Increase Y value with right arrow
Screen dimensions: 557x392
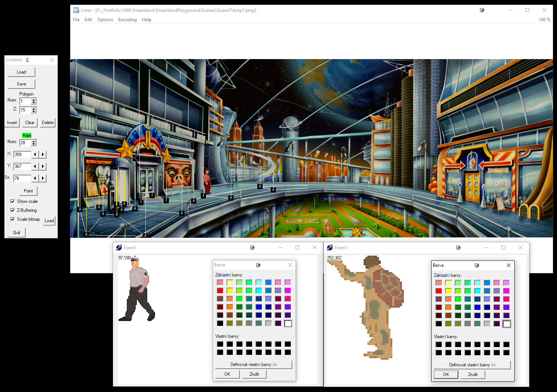tap(43, 166)
